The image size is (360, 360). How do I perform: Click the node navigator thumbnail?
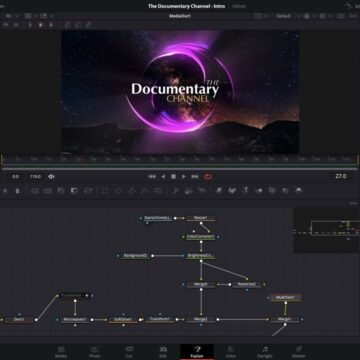coord(326,230)
